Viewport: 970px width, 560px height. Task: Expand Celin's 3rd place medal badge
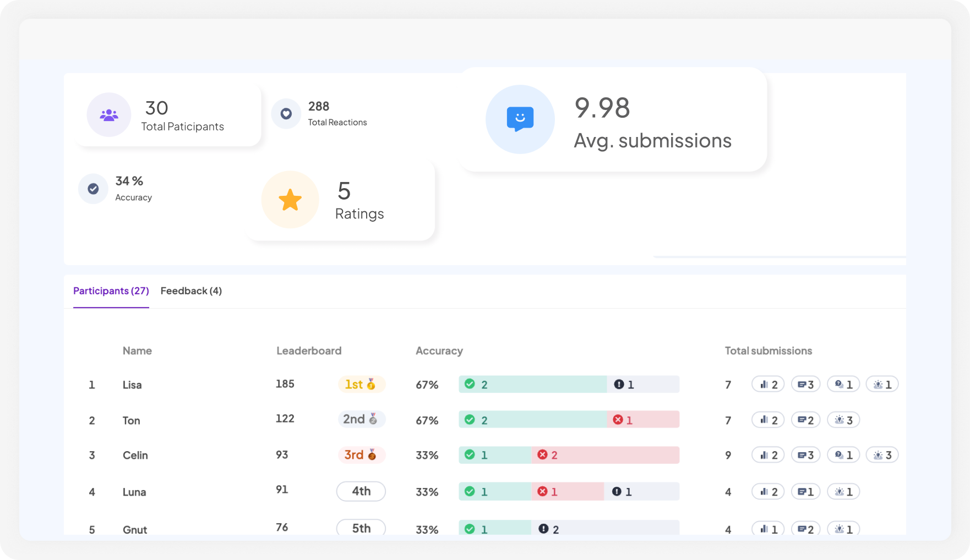pyautogui.click(x=361, y=455)
